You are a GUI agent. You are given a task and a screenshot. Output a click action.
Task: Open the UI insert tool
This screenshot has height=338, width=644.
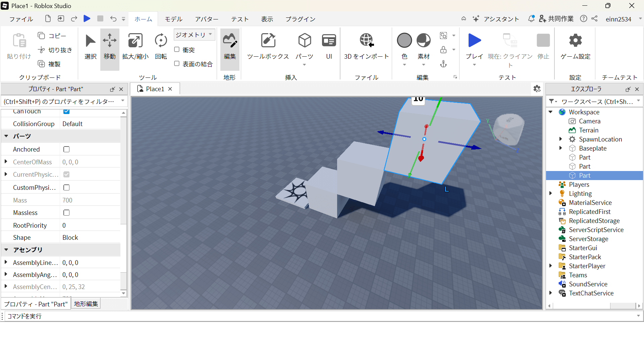pyautogui.click(x=329, y=47)
